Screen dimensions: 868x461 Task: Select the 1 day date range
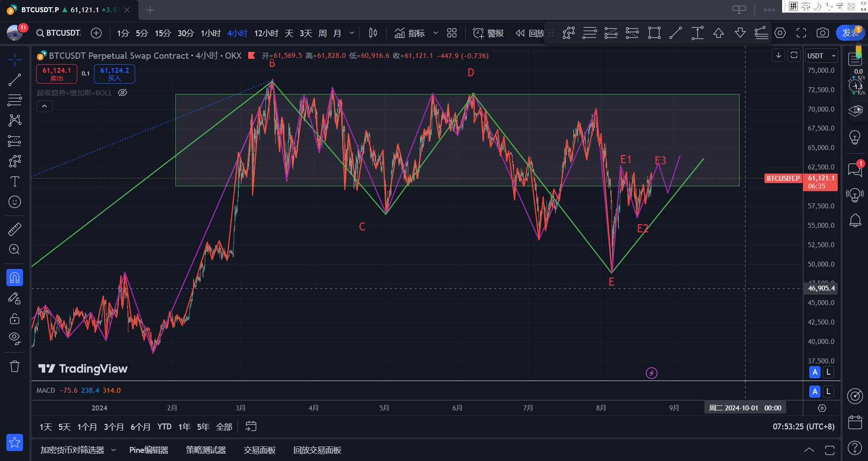[x=46, y=427]
